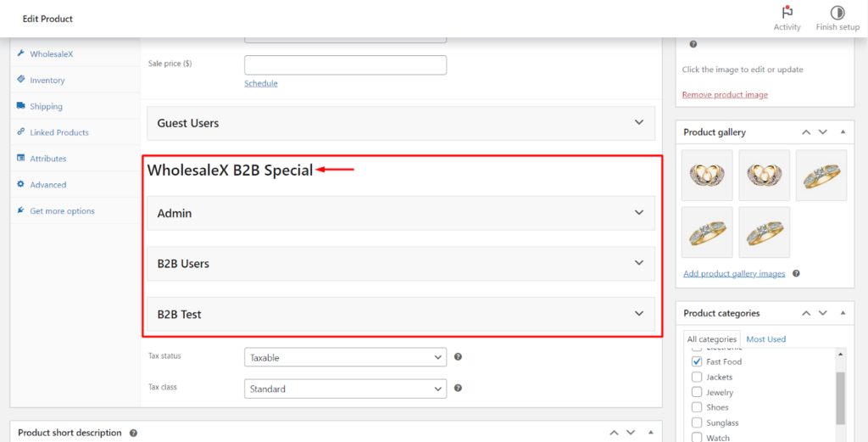Click help icon above the product image text
This screenshot has width=868, height=442.
(693, 44)
